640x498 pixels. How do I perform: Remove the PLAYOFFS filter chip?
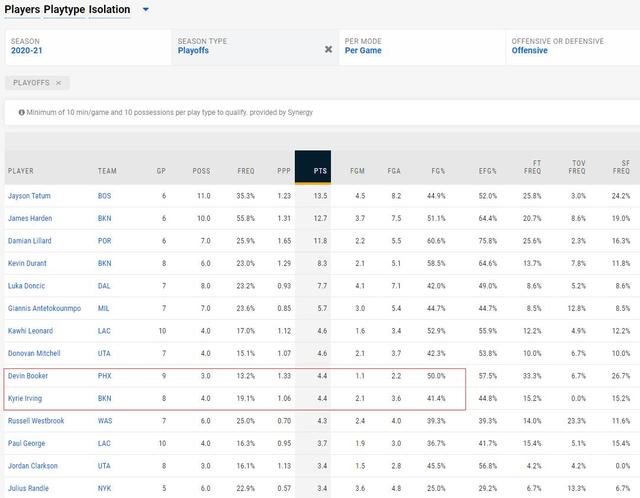click(x=58, y=83)
